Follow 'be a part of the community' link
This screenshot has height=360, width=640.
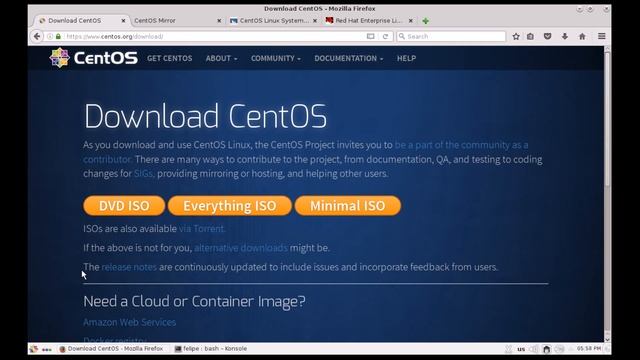click(461, 145)
